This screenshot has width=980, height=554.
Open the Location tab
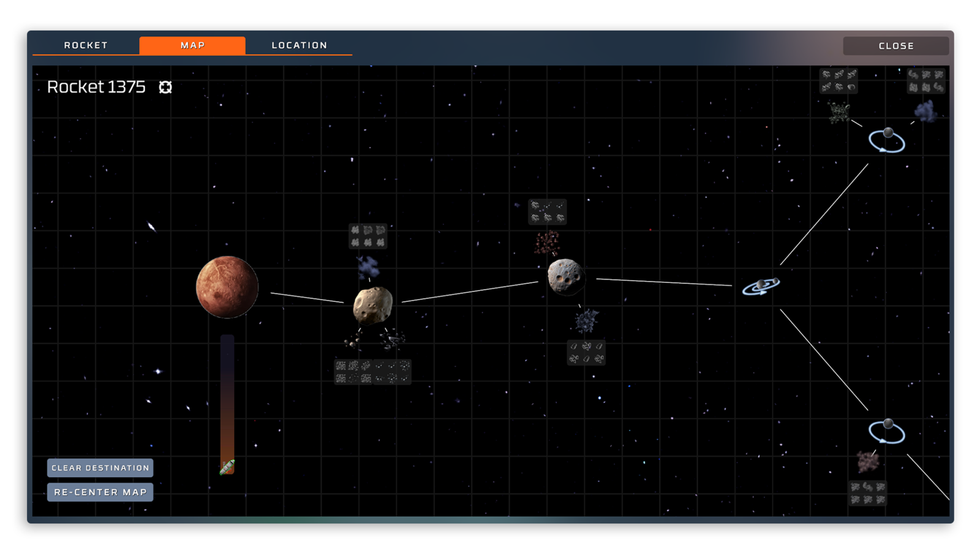click(x=299, y=45)
